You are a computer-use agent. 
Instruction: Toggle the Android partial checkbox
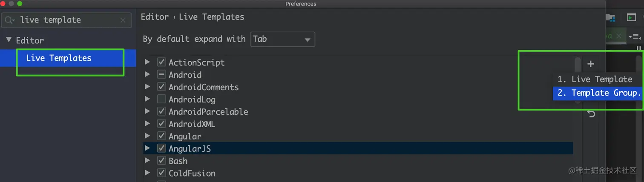tap(161, 74)
